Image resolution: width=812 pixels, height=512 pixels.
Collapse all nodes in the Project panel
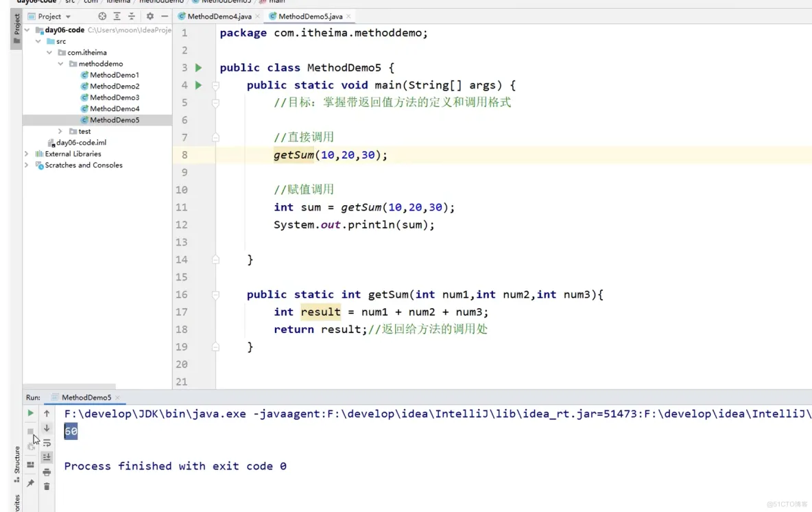pyautogui.click(x=132, y=16)
